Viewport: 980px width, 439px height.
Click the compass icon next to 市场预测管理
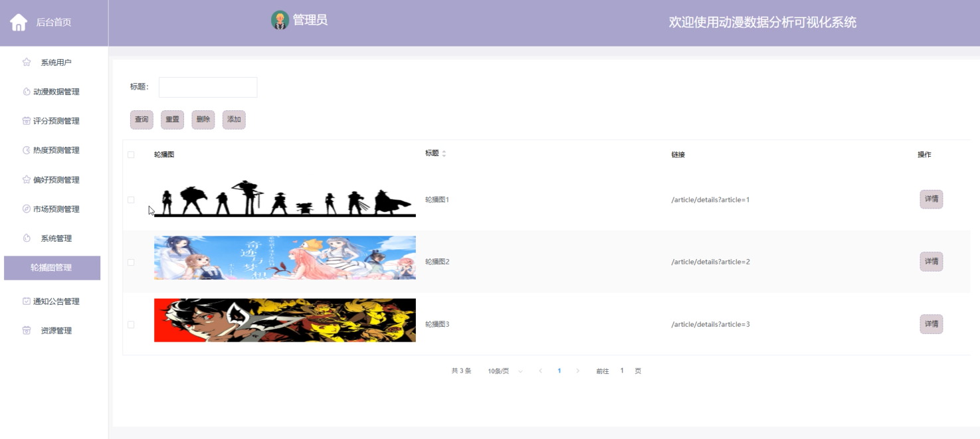27,209
